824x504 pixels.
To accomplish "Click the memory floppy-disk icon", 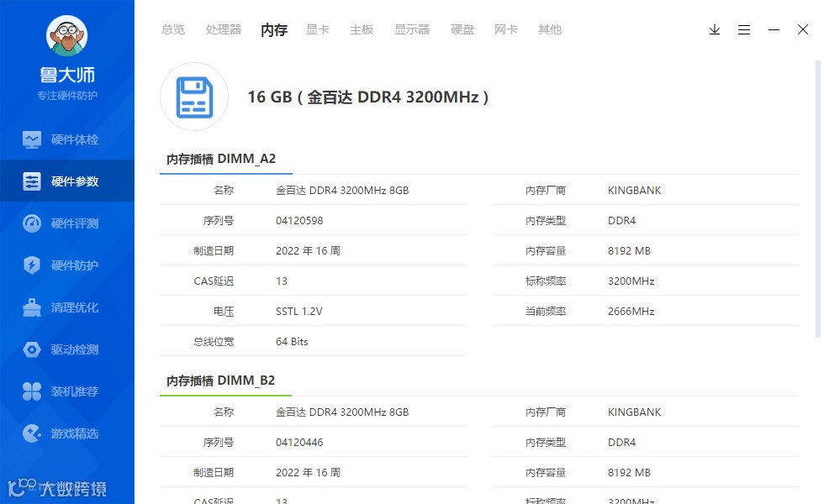I will tap(194, 97).
